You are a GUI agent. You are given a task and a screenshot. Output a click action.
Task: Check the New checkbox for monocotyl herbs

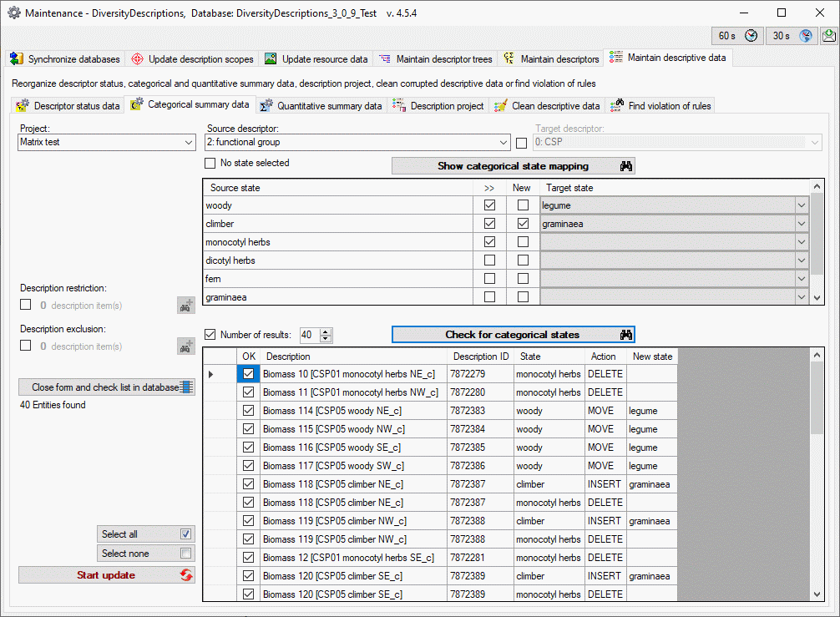pyautogui.click(x=523, y=241)
